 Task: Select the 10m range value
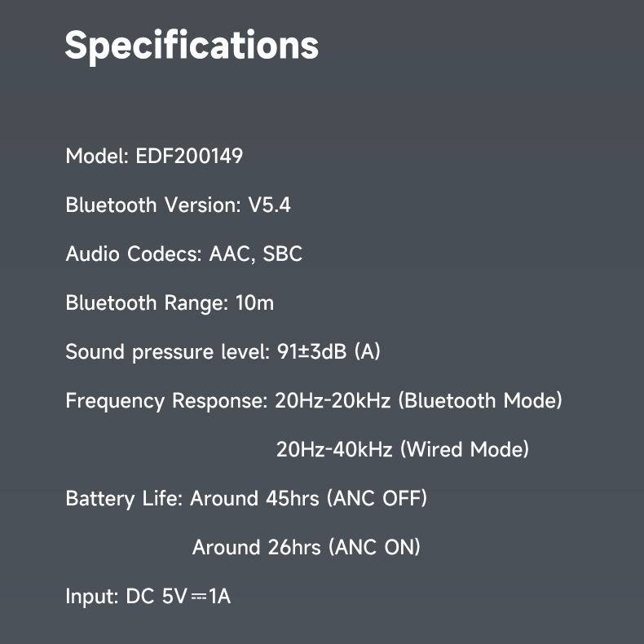pos(254,302)
